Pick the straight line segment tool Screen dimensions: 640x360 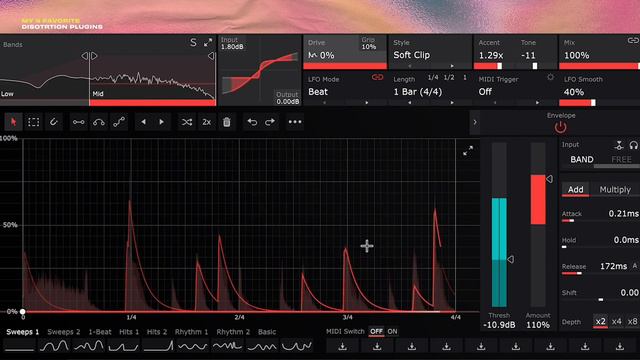[x=78, y=122]
